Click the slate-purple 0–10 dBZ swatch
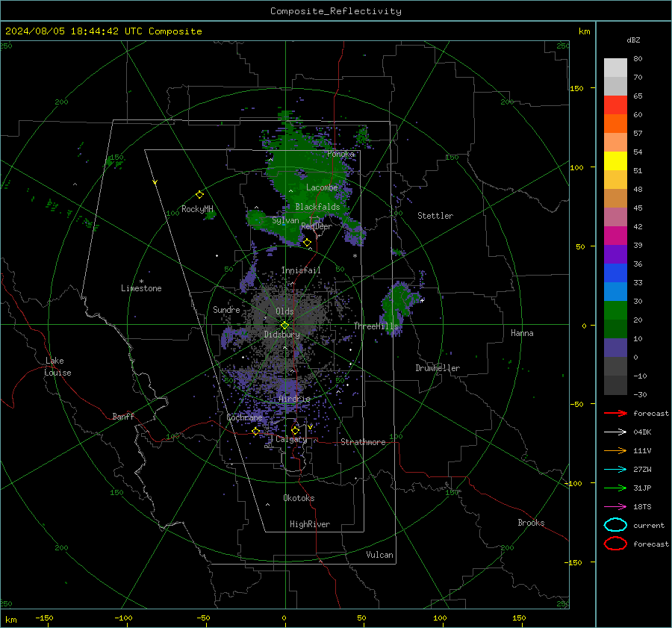The height and width of the screenshot is (628, 672). [x=615, y=348]
